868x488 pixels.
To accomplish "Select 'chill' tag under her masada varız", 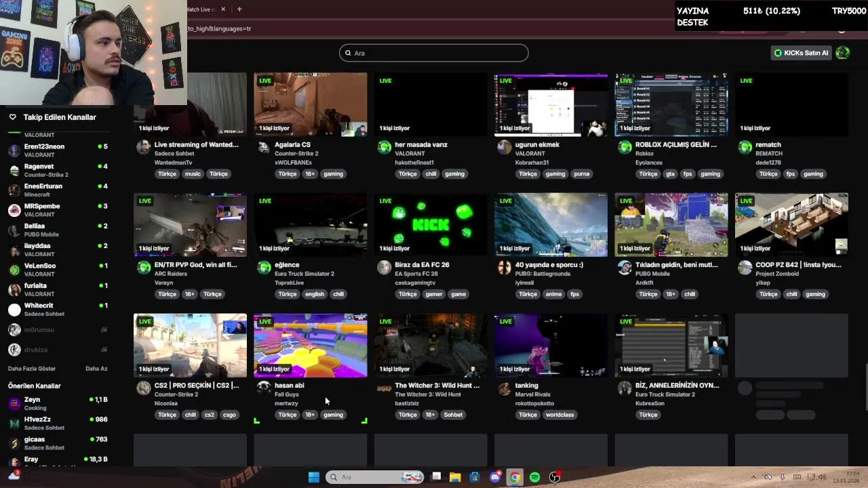I will (x=431, y=174).
